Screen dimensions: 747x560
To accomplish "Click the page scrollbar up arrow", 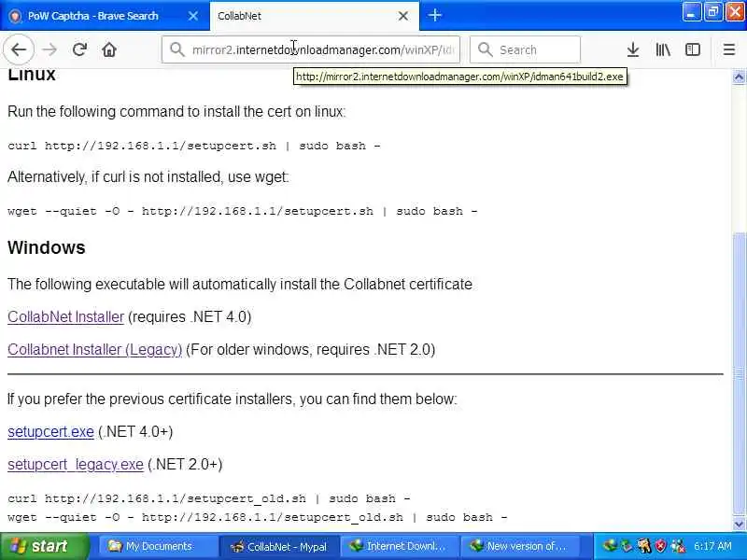I will [x=739, y=77].
